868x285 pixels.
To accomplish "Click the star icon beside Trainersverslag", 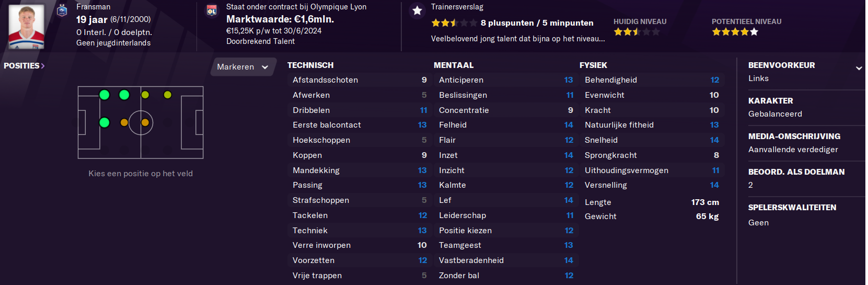I will click(x=417, y=10).
